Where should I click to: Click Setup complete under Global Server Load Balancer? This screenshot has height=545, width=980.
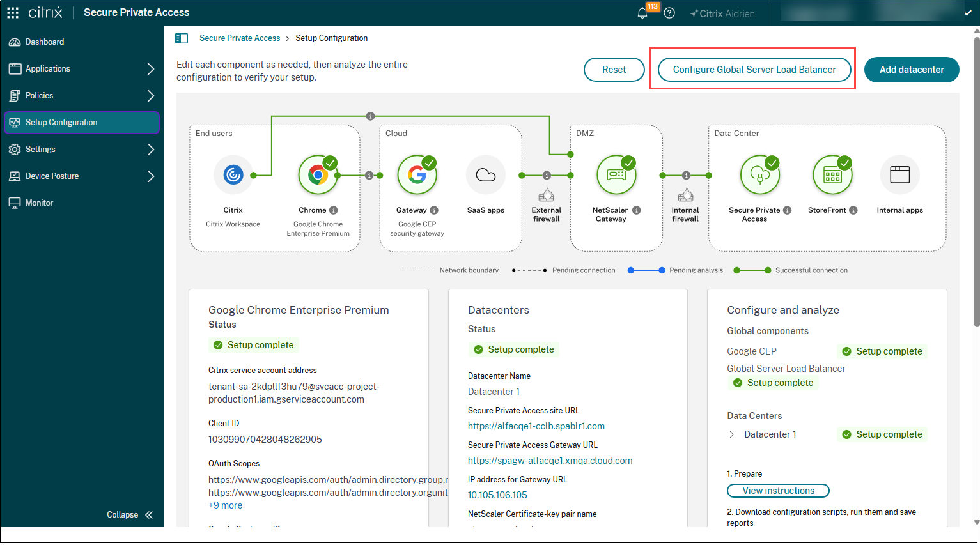pos(774,383)
